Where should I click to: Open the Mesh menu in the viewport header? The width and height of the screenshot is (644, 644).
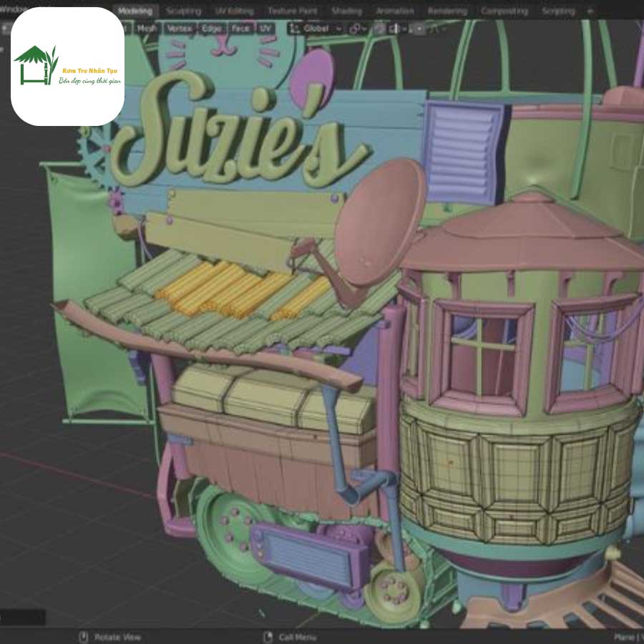pyautogui.click(x=147, y=29)
